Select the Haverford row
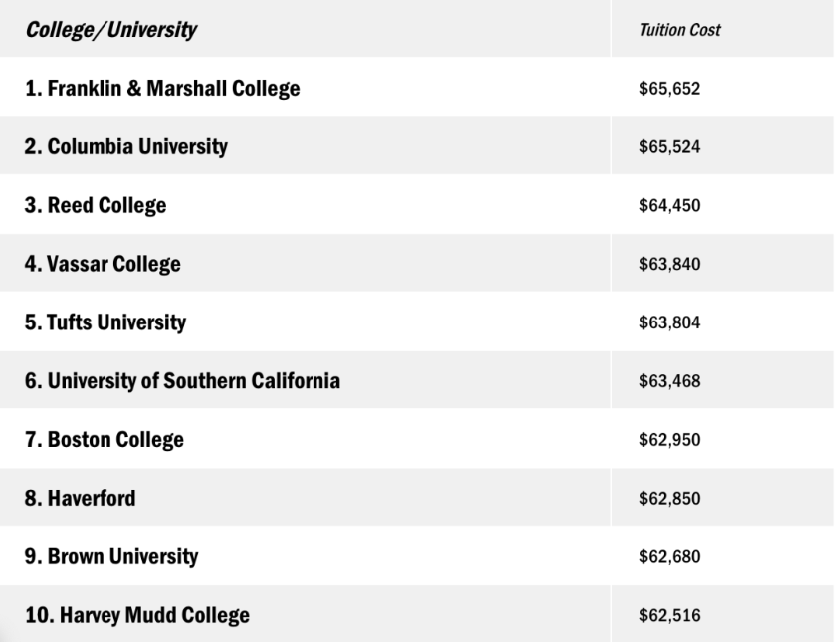Screen dimensions: 837x644 click(x=81, y=499)
